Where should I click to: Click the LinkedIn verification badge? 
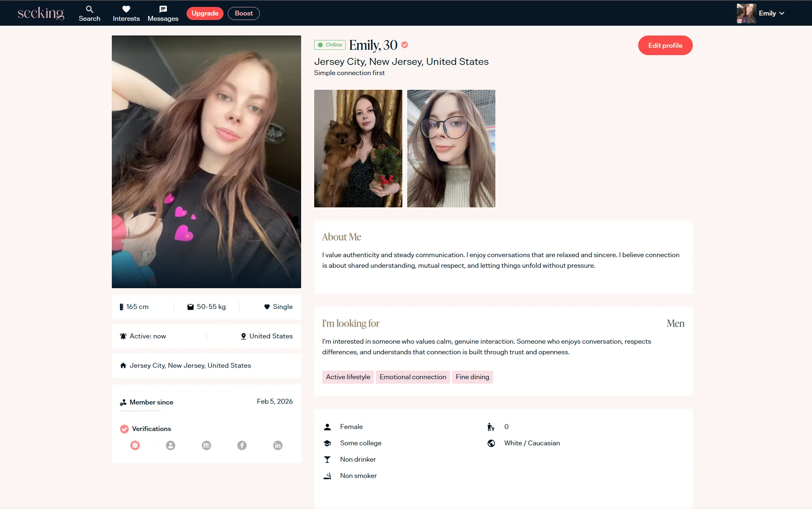pos(278,445)
